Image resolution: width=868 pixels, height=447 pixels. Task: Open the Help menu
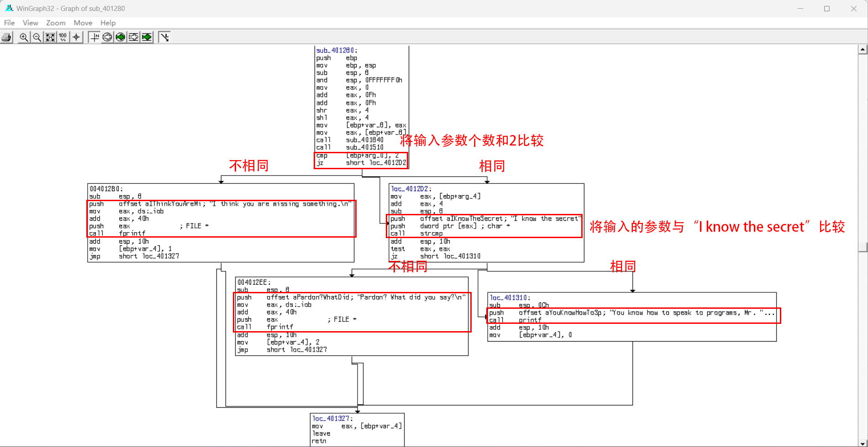(108, 23)
